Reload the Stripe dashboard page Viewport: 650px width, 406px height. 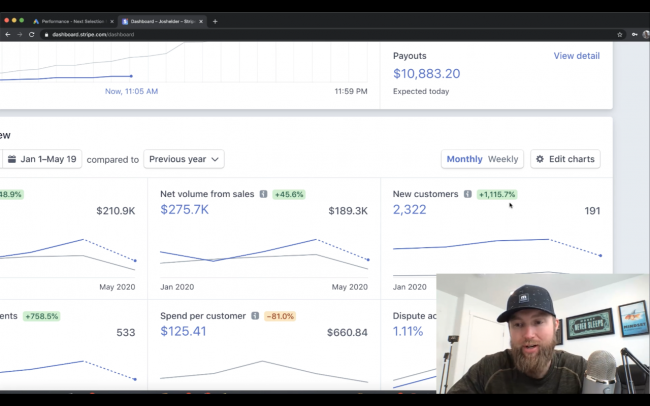point(32,34)
